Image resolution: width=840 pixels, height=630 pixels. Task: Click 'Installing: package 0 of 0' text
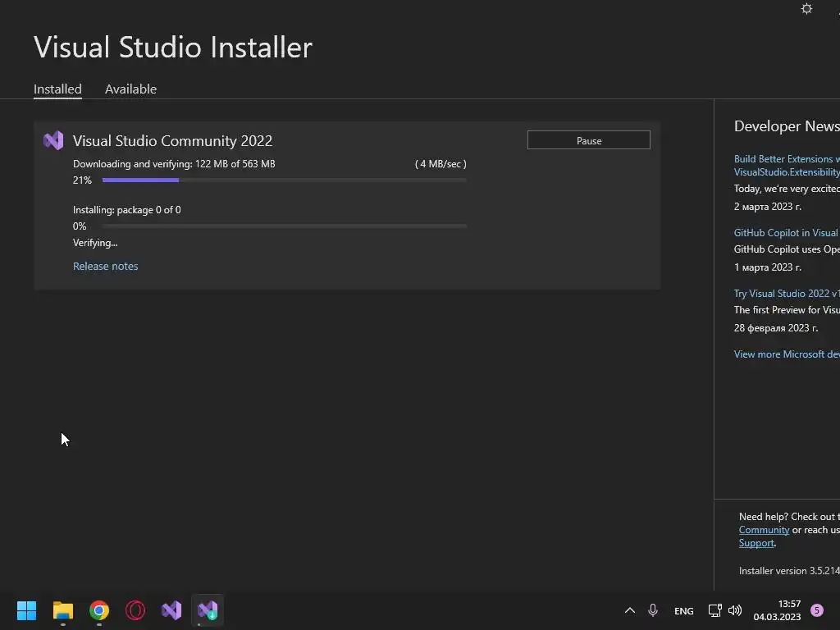(x=127, y=210)
